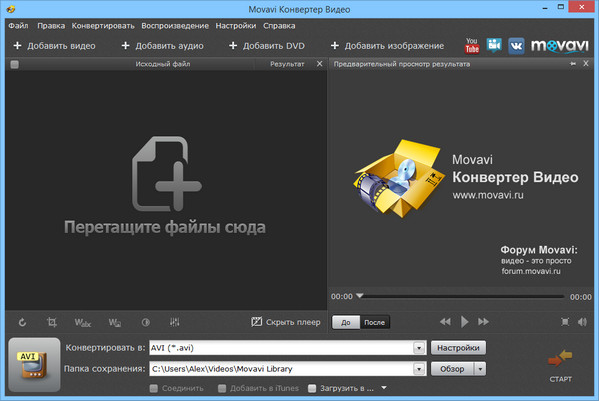Toggle the Соединить checkbox
The image size is (599, 401).
154,388
